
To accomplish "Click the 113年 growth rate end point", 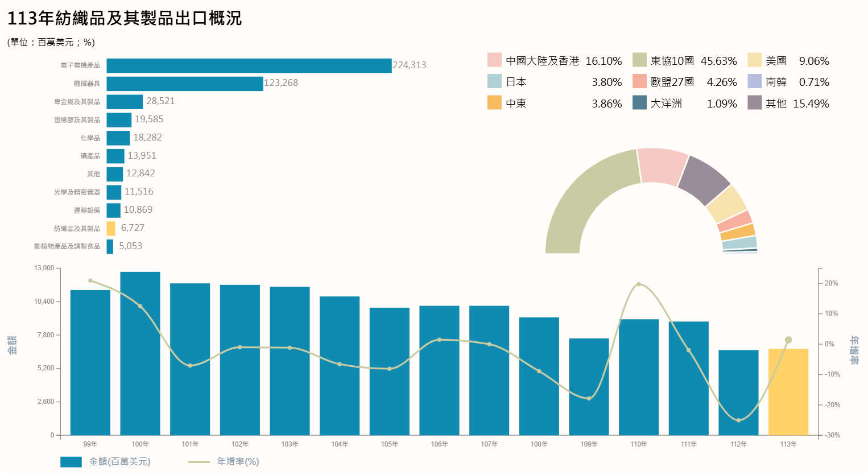I will click(x=788, y=340).
